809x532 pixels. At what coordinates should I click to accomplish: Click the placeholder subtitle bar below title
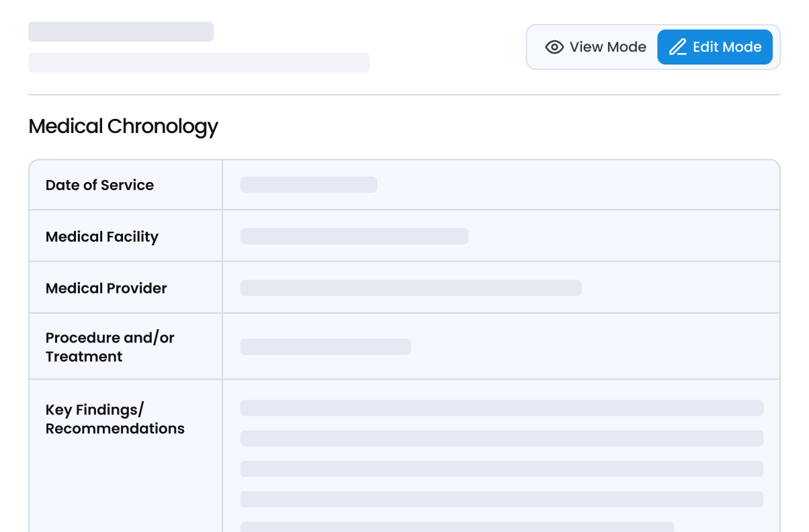point(198,62)
